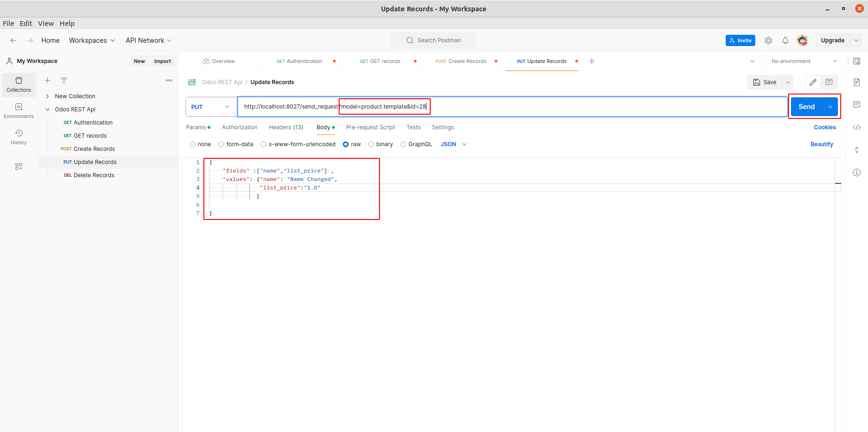Open the notifications bell
This screenshot has width=868, height=432.
[785, 40]
